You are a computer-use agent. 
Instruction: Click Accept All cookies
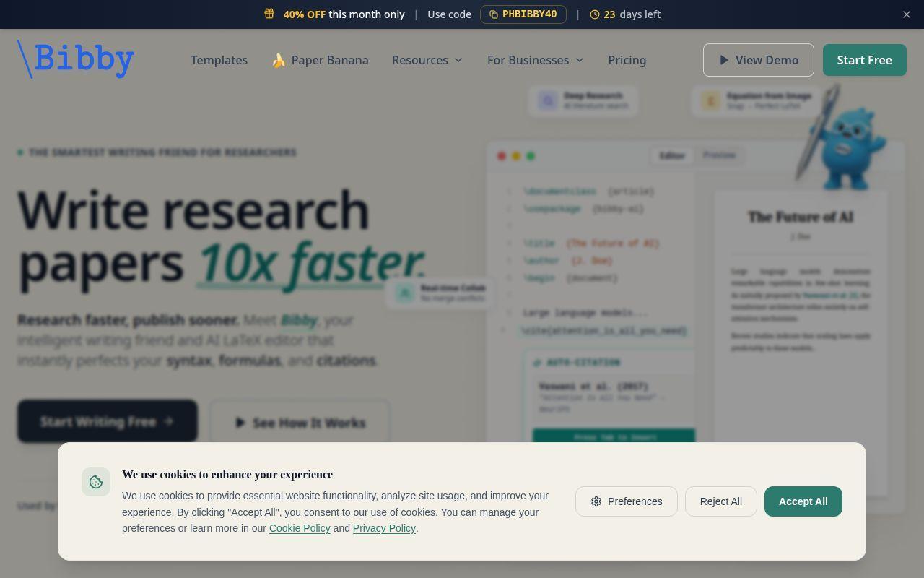tap(803, 501)
